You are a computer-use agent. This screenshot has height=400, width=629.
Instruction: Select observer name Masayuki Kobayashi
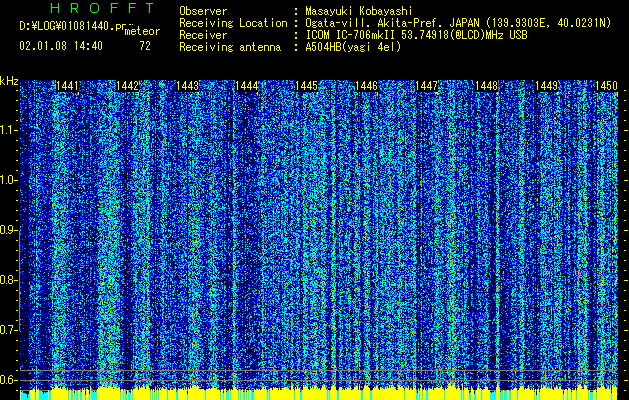click(358, 11)
